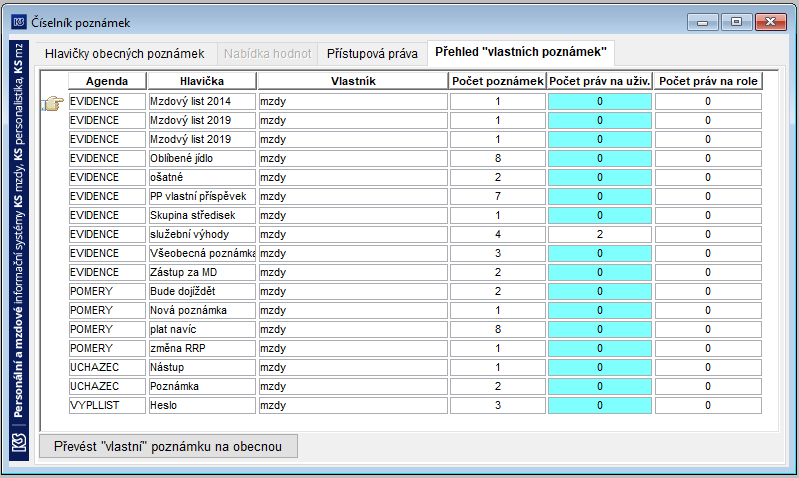The image size is (799, 478).
Task: Select the Oblíbené jídlo cell
Action: click(x=202, y=158)
